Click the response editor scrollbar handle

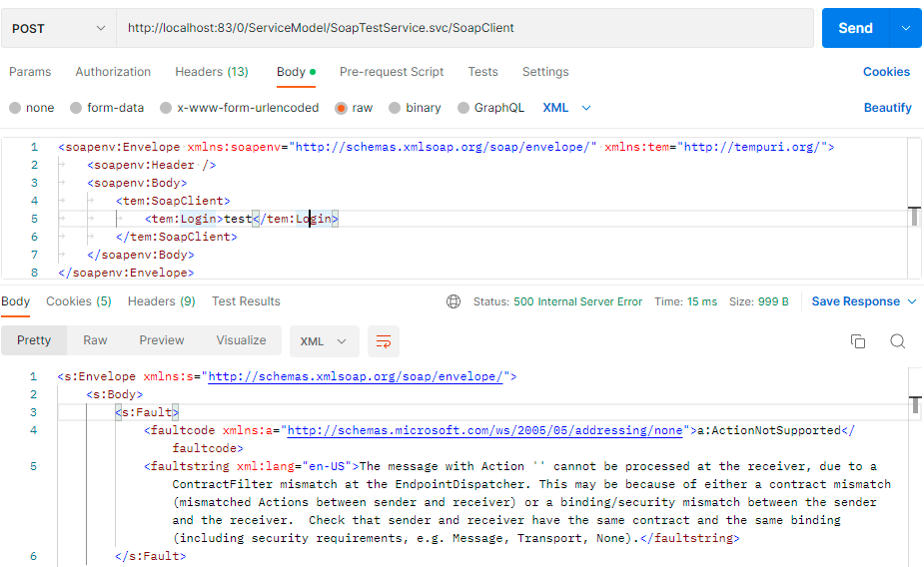tap(915, 404)
